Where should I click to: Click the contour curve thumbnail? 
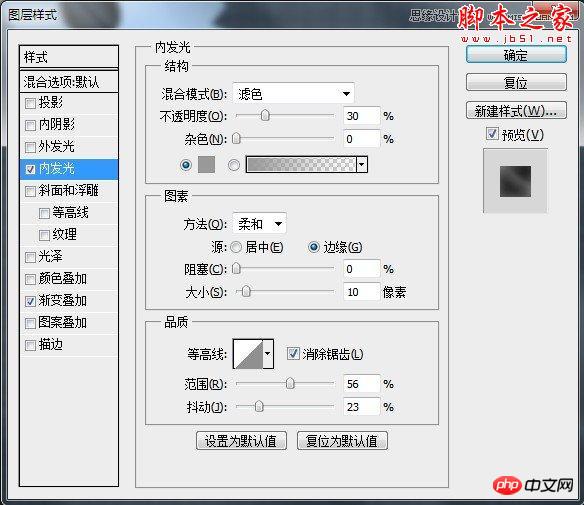pyautogui.click(x=248, y=353)
